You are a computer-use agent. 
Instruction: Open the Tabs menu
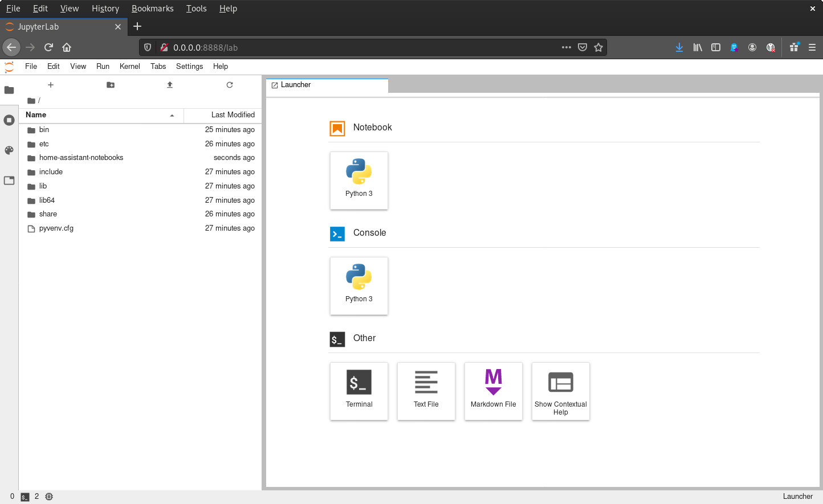tap(158, 67)
